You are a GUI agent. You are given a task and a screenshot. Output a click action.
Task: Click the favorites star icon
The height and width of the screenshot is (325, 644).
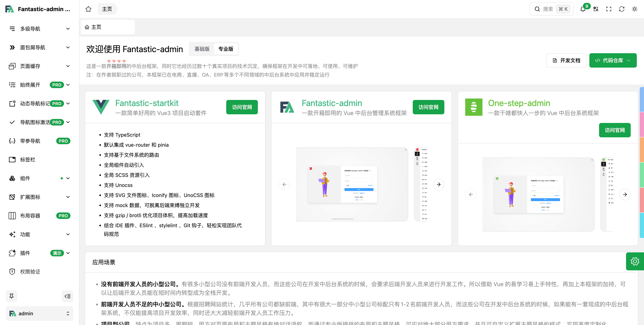pos(88,9)
